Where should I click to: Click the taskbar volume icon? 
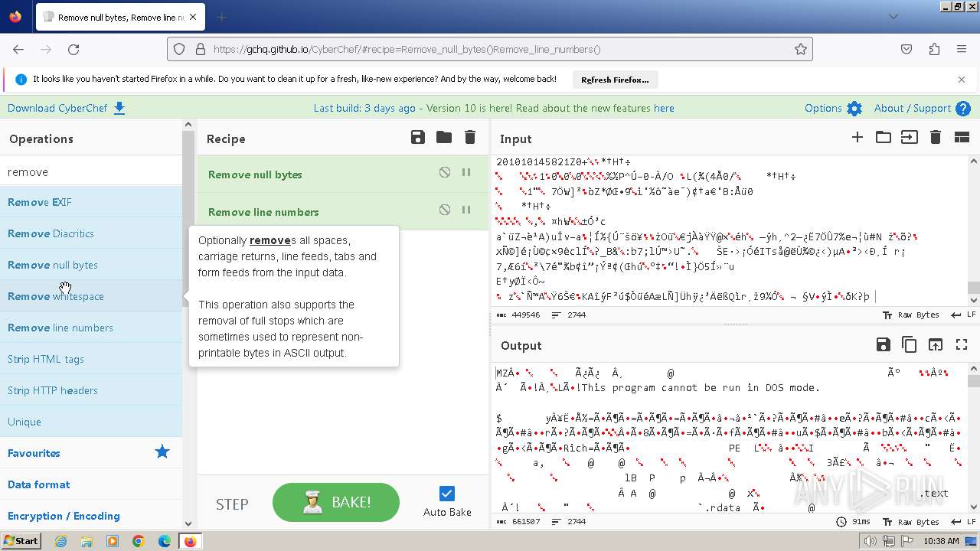[871, 541]
